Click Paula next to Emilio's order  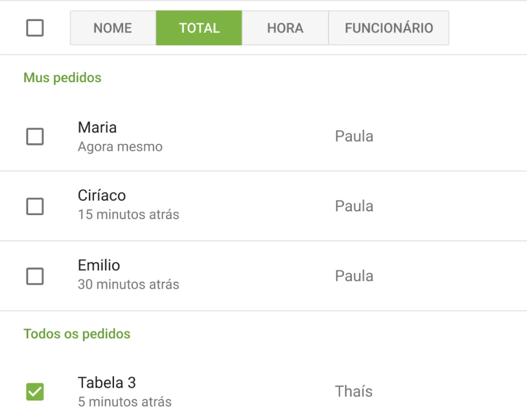tap(355, 276)
